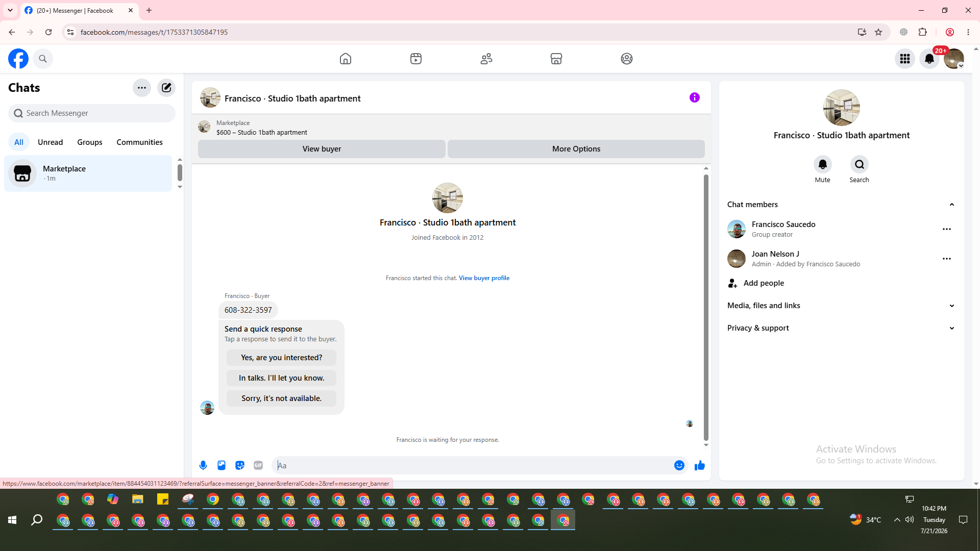Open the Marketplace storefront icon in top navigation
Screen dimensions: 980x551
tap(556, 59)
